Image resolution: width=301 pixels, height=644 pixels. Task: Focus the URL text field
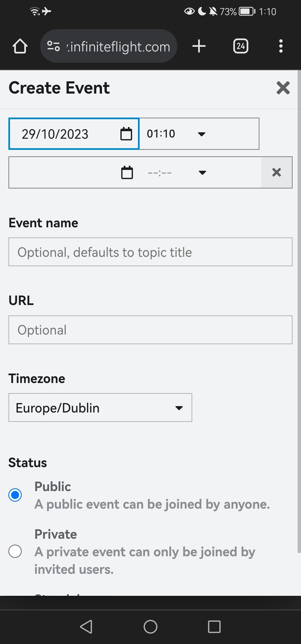pos(151,330)
